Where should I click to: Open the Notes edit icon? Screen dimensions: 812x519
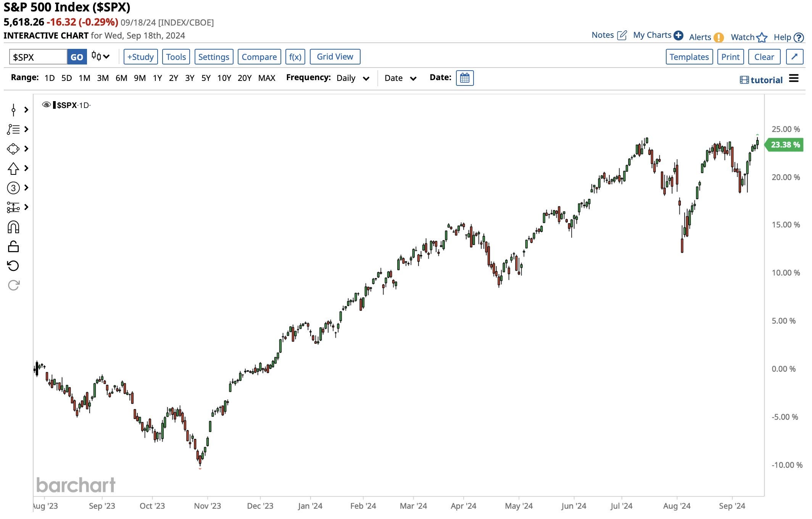tap(622, 35)
